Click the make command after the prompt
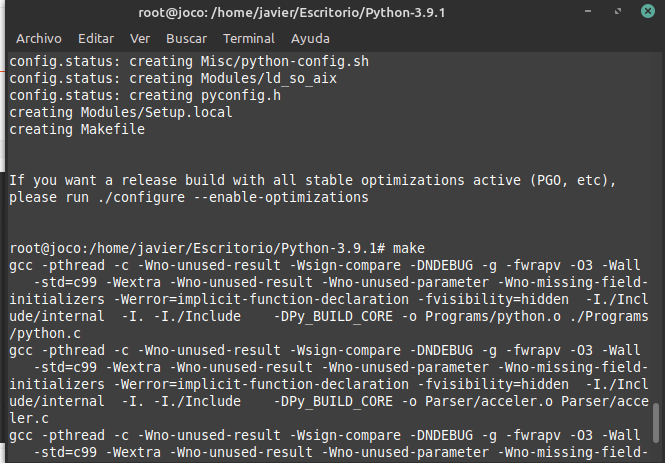This screenshot has height=463, width=665. [x=409, y=248]
